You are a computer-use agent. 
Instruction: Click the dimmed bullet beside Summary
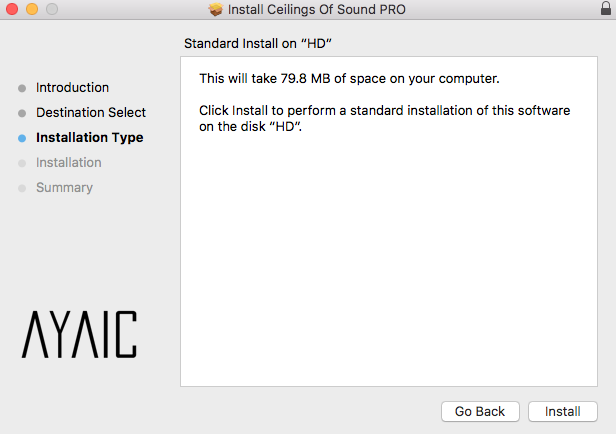click(22, 188)
